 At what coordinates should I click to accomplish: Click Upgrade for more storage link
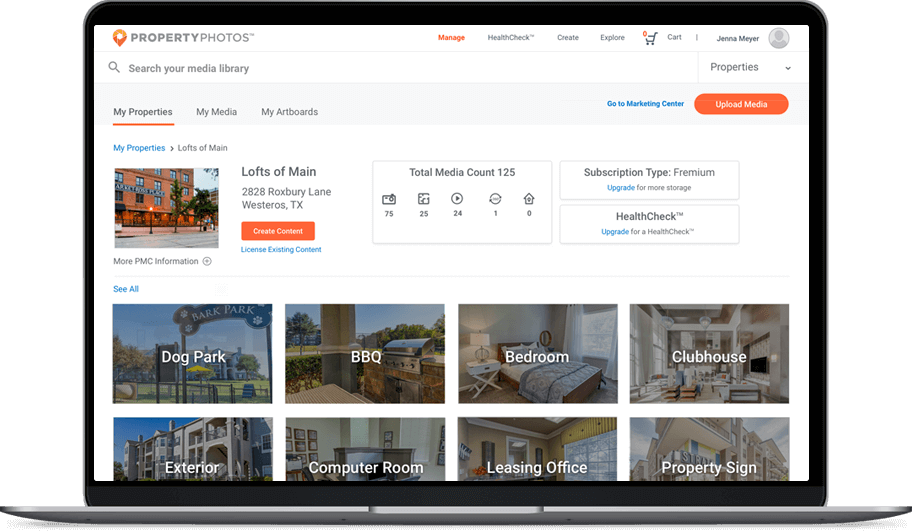tap(621, 188)
